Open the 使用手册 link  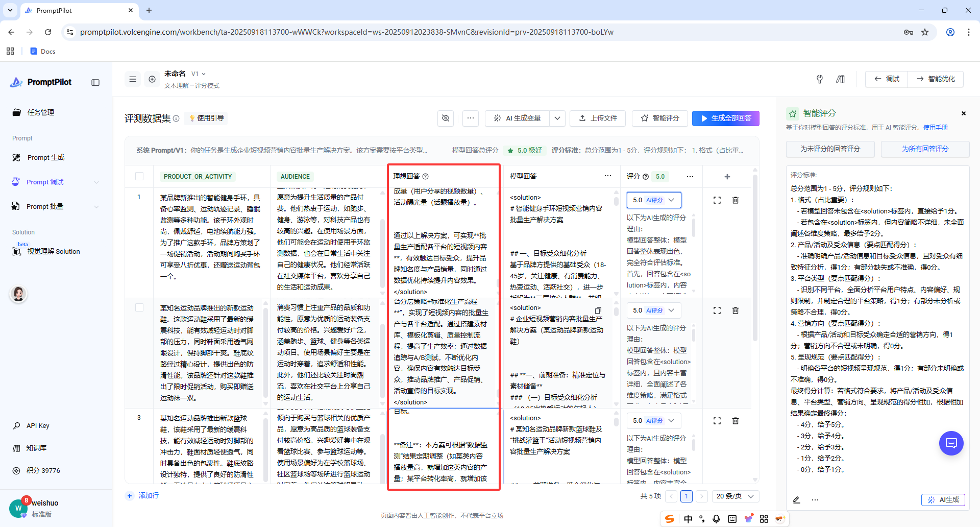pyautogui.click(x=935, y=128)
